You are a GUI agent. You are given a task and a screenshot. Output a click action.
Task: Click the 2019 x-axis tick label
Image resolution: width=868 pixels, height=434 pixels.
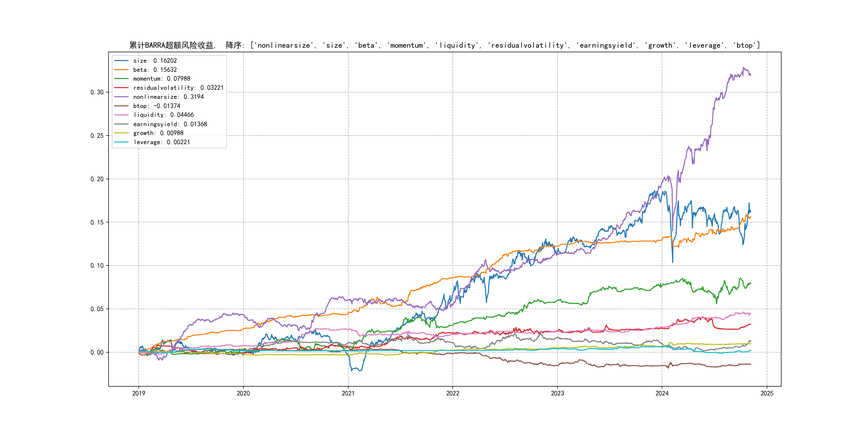point(139,393)
